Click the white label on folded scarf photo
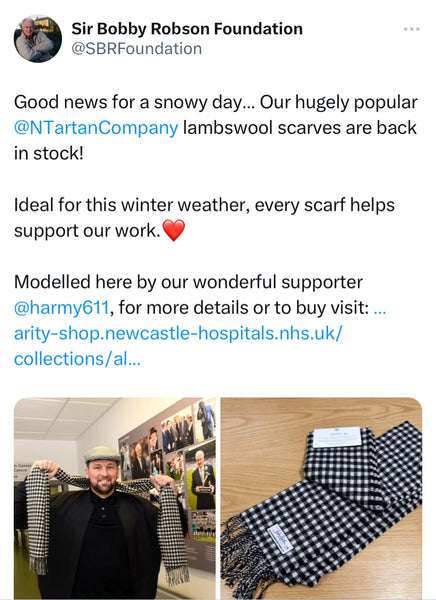This screenshot has height=600, width=436. coord(337,437)
